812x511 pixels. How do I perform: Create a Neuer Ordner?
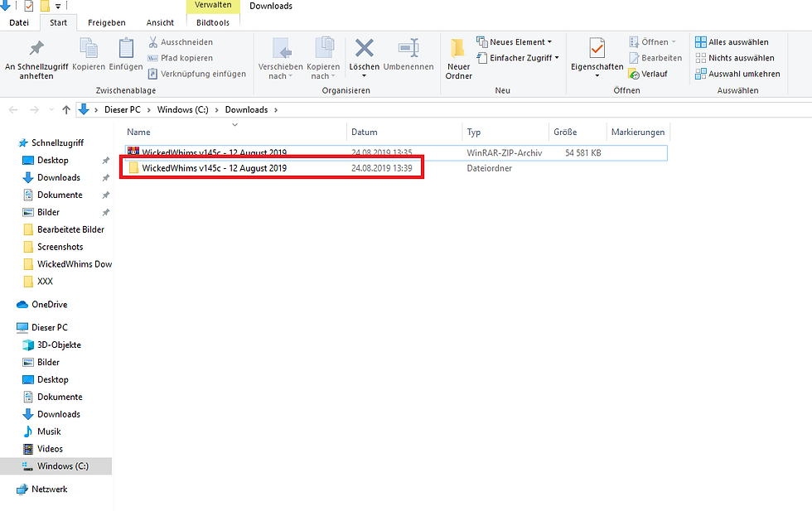coord(459,59)
